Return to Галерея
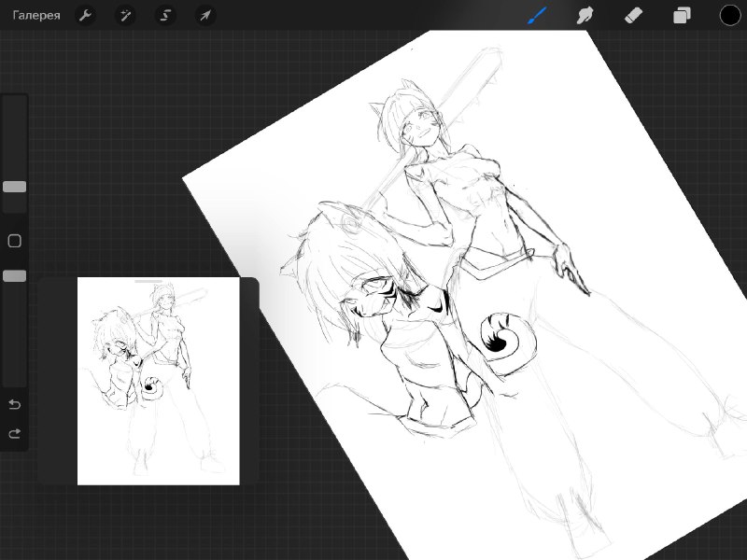The height and width of the screenshot is (560, 747). coord(36,15)
